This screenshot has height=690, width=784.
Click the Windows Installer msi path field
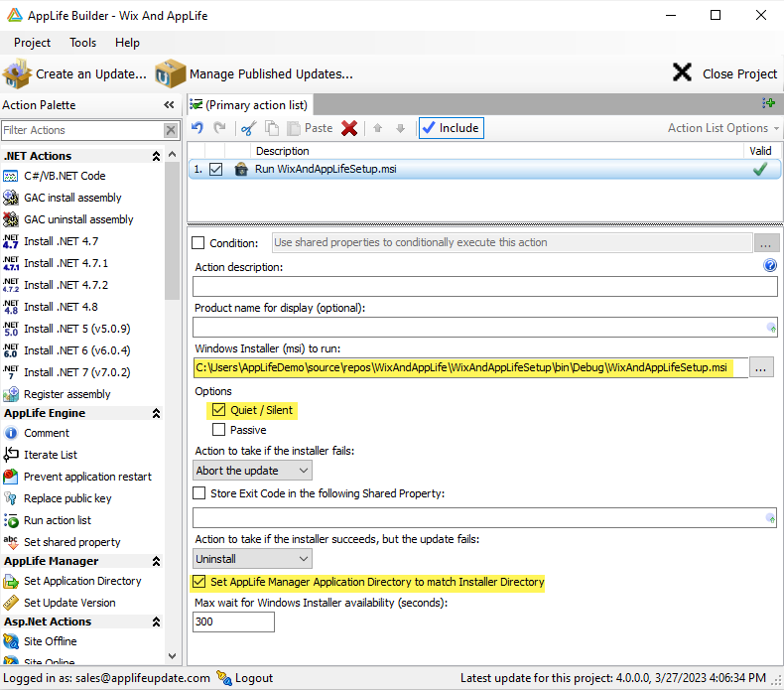[x=470, y=367]
